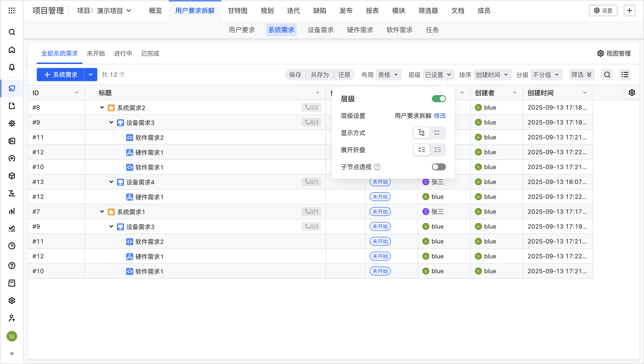Click the 保存 button in the toolbar
The height and width of the screenshot is (364, 644).
click(295, 74)
